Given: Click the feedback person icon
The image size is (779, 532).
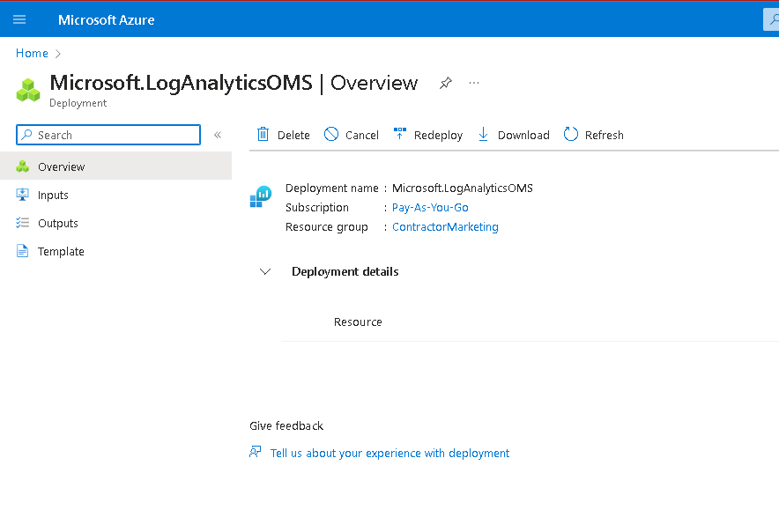Looking at the screenshot, I should [x=256, y=452].
